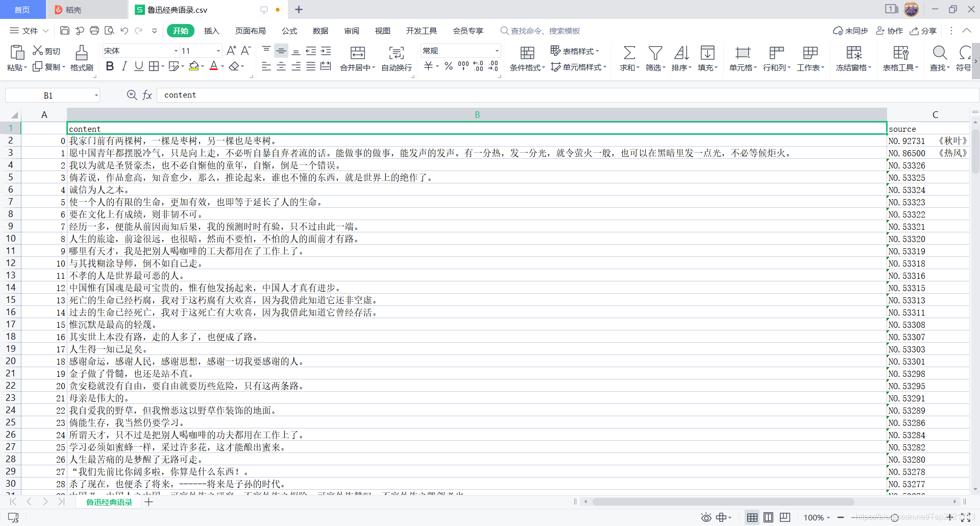Click the Find magnifier icon
The image size is (980, 526).
pos(940,53)
